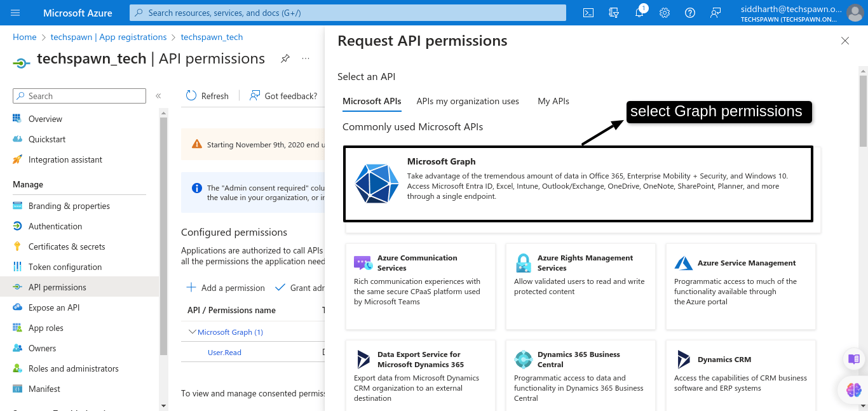The image size is (868, 411).
Task: Select the Microsoft Graph API tile
Action: pyautogui.click(x=578, y=184)
